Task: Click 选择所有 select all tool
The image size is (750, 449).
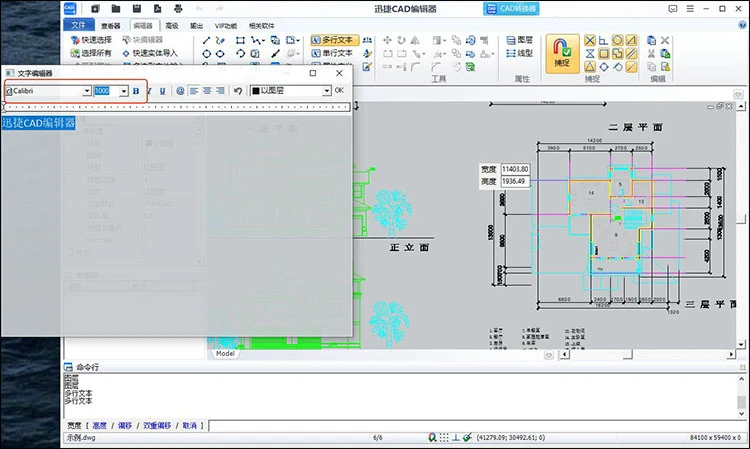Action: tap(91, 53)
